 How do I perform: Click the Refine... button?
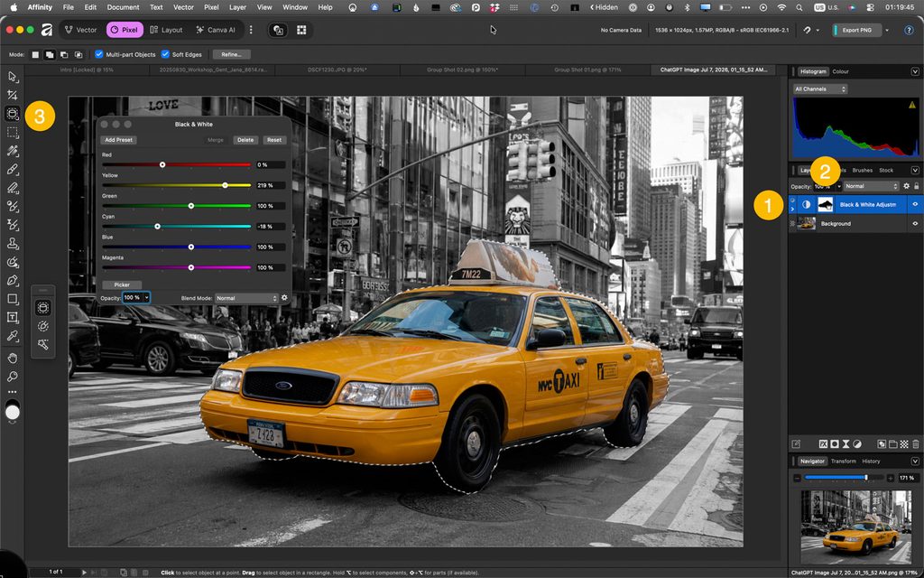[231, 54]
